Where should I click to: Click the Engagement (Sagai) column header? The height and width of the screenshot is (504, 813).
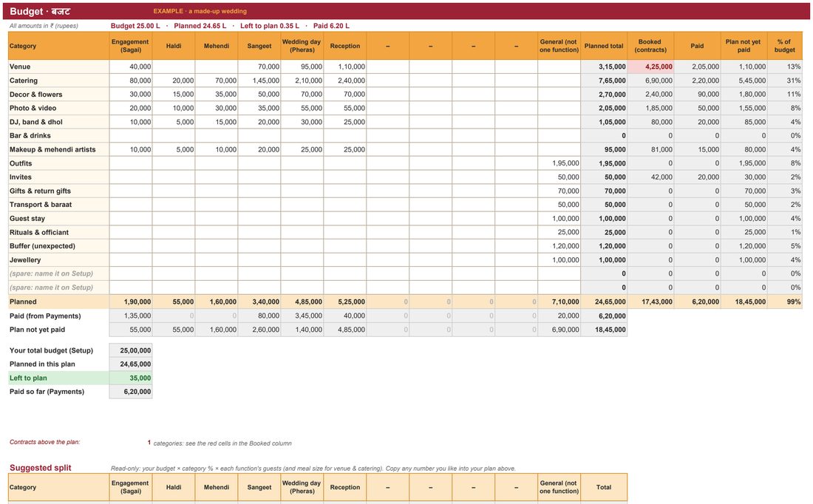(x=131, y=46)
